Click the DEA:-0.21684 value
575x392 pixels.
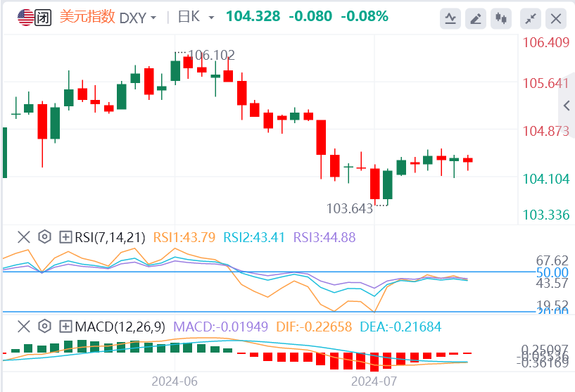point(400,327)
